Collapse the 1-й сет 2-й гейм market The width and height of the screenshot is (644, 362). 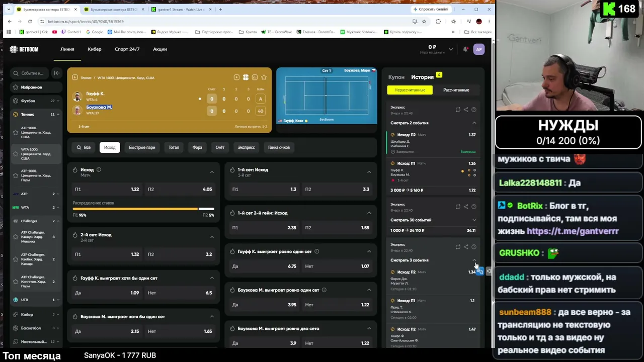pyautogui.click(x=369, y=213)
